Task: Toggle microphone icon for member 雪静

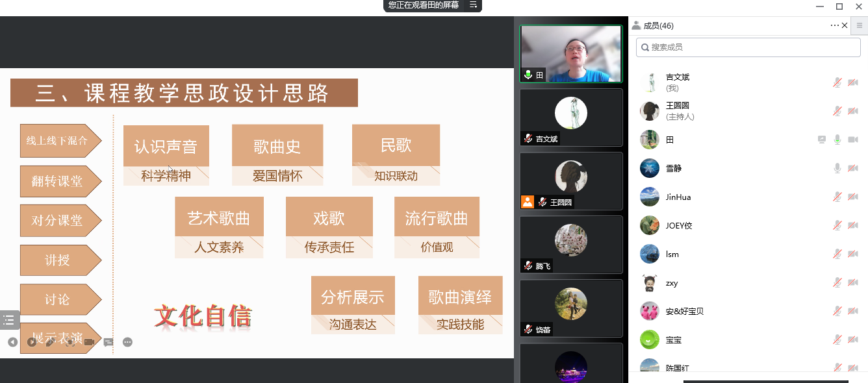Action: point(838,168)
